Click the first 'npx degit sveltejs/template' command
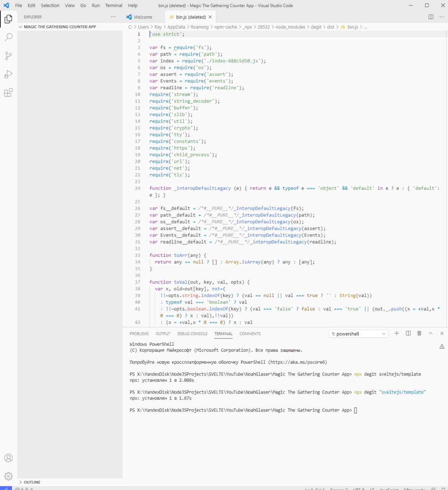The height and width of the screenshot is (490, 448). 388,374
